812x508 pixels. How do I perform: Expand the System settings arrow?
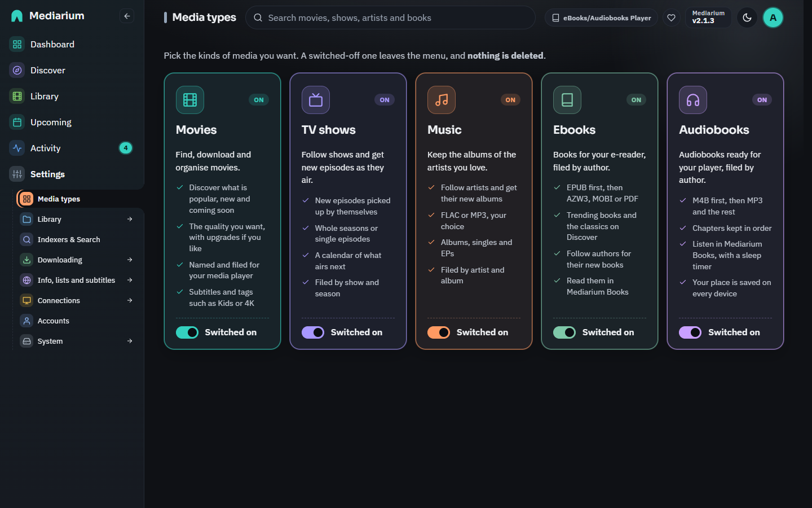(x=130, y=341)
